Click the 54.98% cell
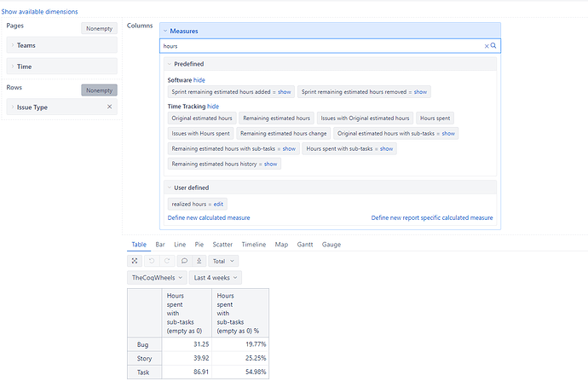This screenshot has width=588, height=381. 240,372
